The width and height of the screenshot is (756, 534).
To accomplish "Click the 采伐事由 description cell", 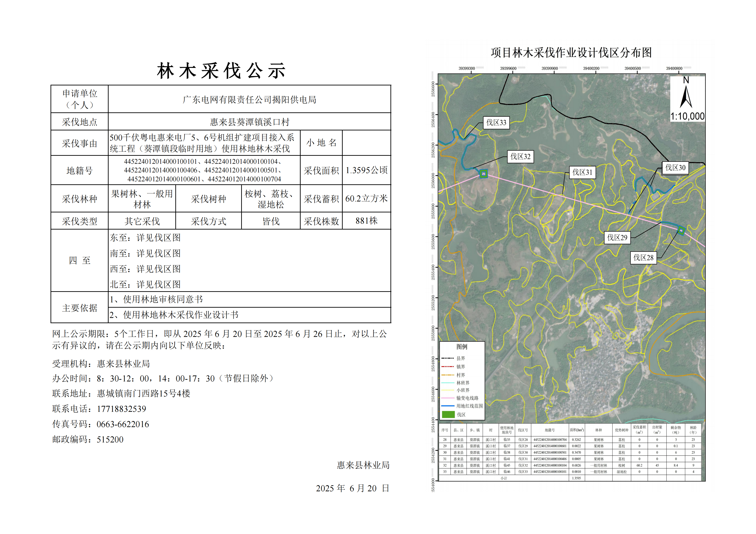I will [204, 143].
